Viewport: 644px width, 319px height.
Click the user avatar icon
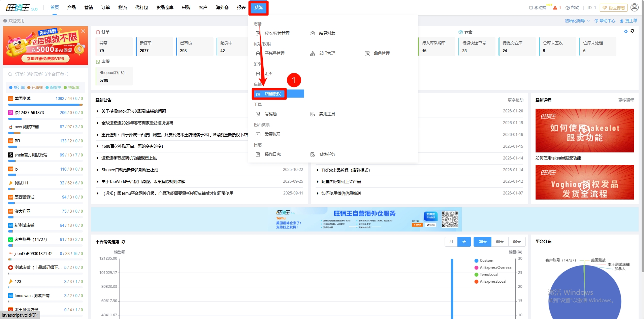coord(634,7)
